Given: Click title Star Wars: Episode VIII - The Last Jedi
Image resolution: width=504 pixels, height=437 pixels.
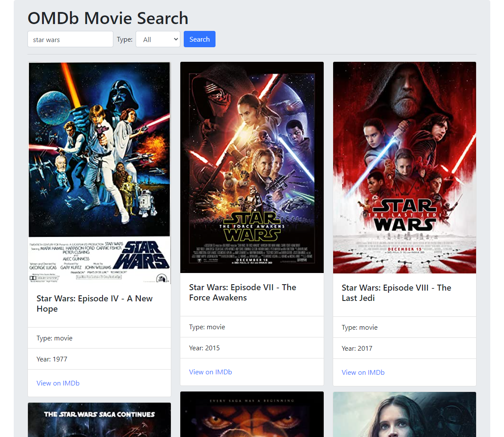Looking at the screenshot, I should coord(396,293).
